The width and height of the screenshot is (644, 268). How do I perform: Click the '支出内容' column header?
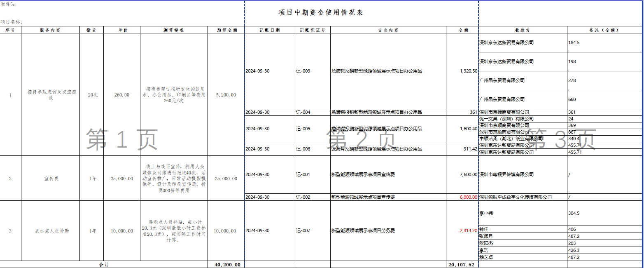(x=388, y=30)
